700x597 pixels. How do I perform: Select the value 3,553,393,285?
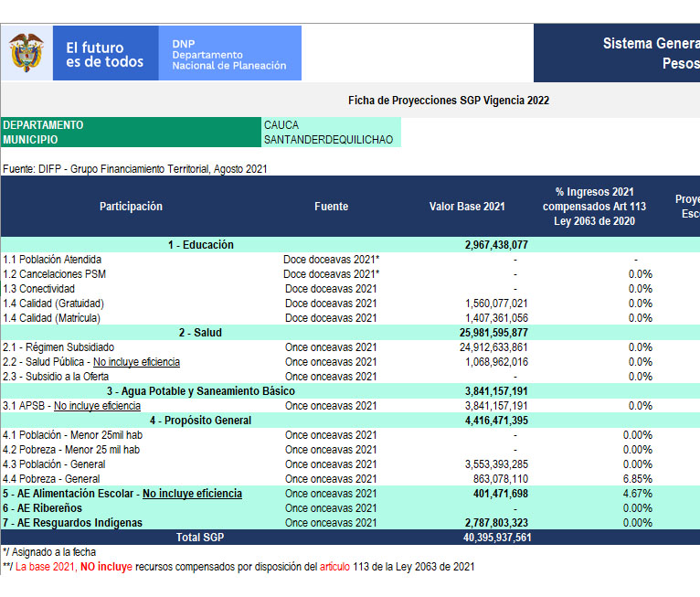pos(496,464)
